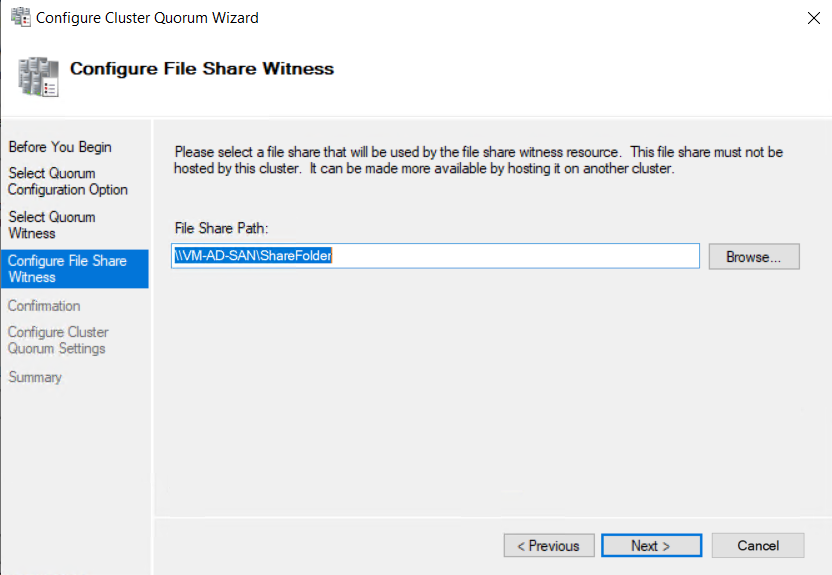
Task: Click the 'File Share Path:' label
Action: [221, 229]
